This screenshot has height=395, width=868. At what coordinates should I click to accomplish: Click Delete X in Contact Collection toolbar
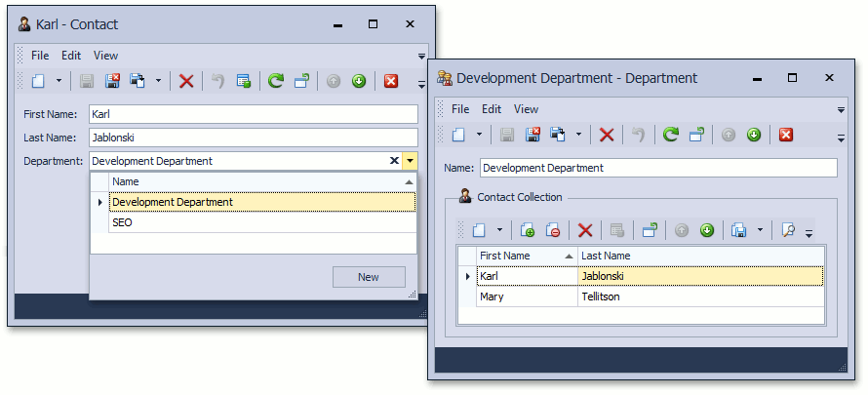585,231
